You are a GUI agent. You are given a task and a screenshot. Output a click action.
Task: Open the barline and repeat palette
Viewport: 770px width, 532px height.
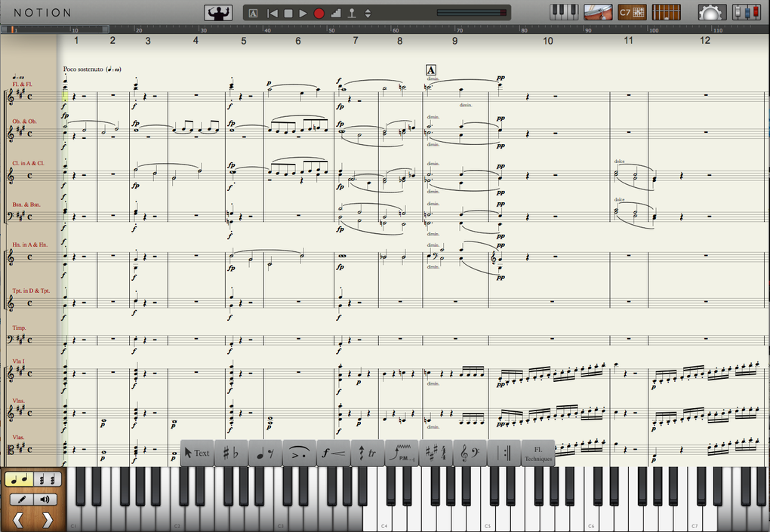[504, 453]
